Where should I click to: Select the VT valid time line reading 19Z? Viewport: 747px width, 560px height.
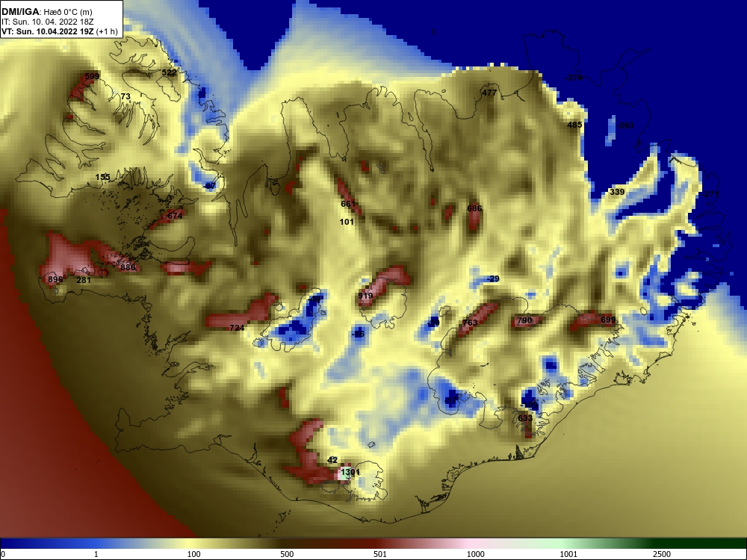59,31
